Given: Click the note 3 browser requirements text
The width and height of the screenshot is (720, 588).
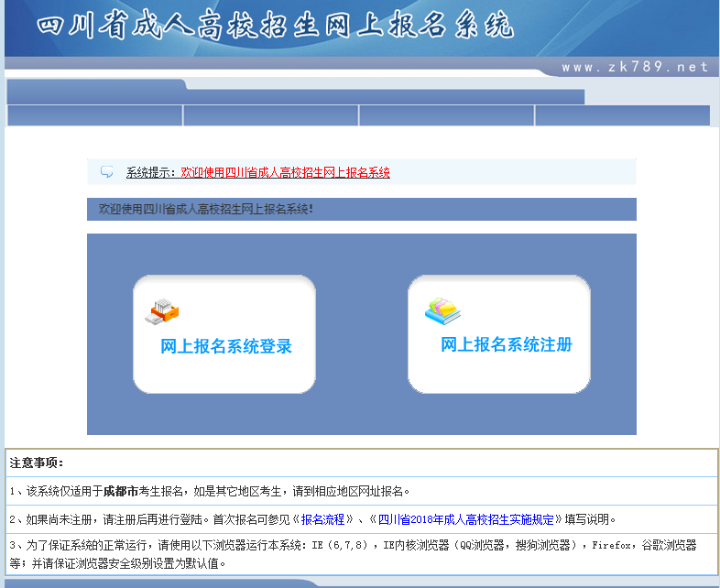Looking at the screenshot, I should click(353, 554).
